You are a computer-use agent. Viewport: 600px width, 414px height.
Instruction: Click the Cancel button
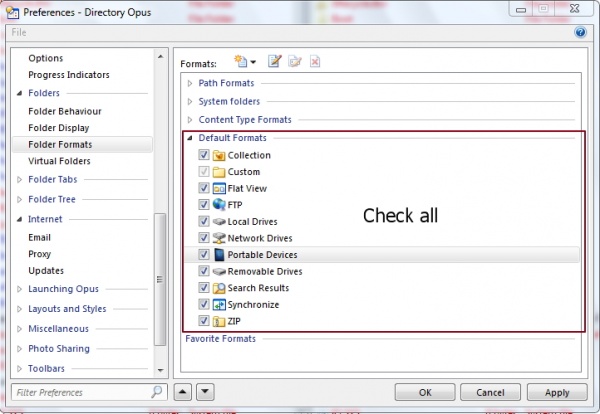point(490,392)
